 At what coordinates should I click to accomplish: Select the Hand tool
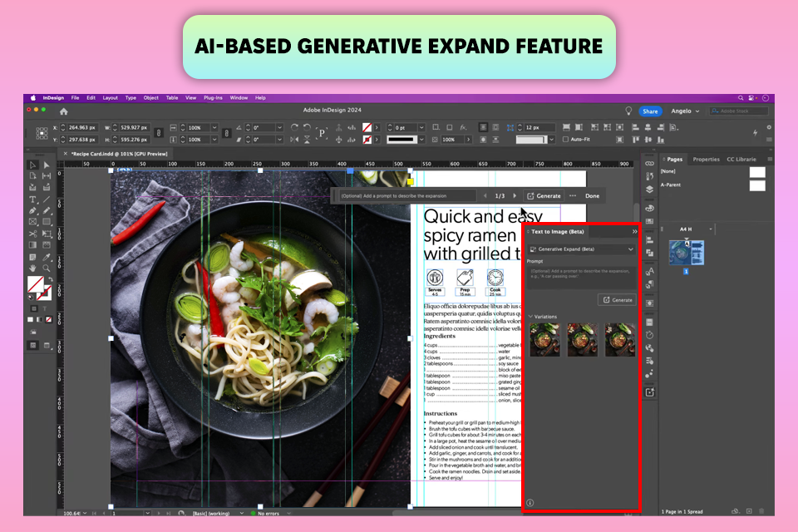point(32,268)
